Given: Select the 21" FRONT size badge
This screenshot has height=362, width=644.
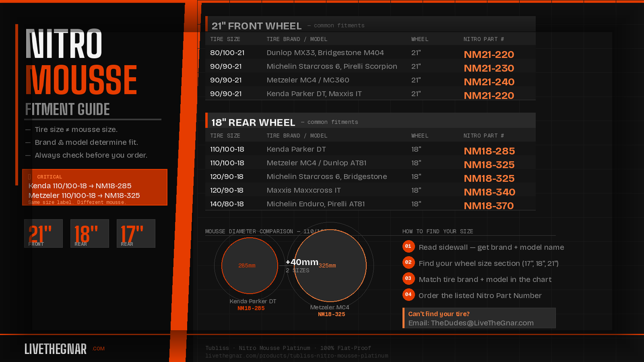Looking at the screenshot, I should click(43, 233).
